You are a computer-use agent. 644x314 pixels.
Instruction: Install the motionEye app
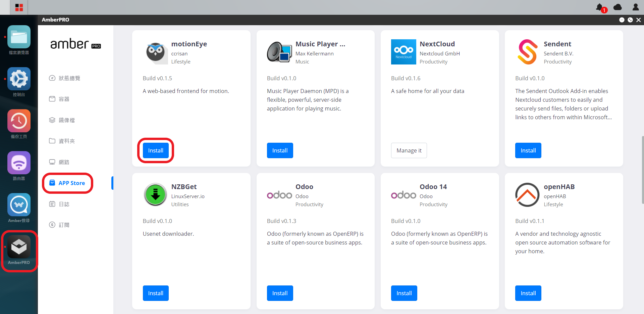[x=156, y=150]
